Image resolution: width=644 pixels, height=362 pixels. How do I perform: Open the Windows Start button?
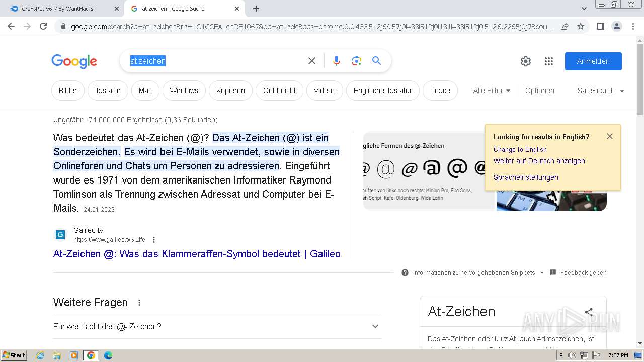coord(14,355)
